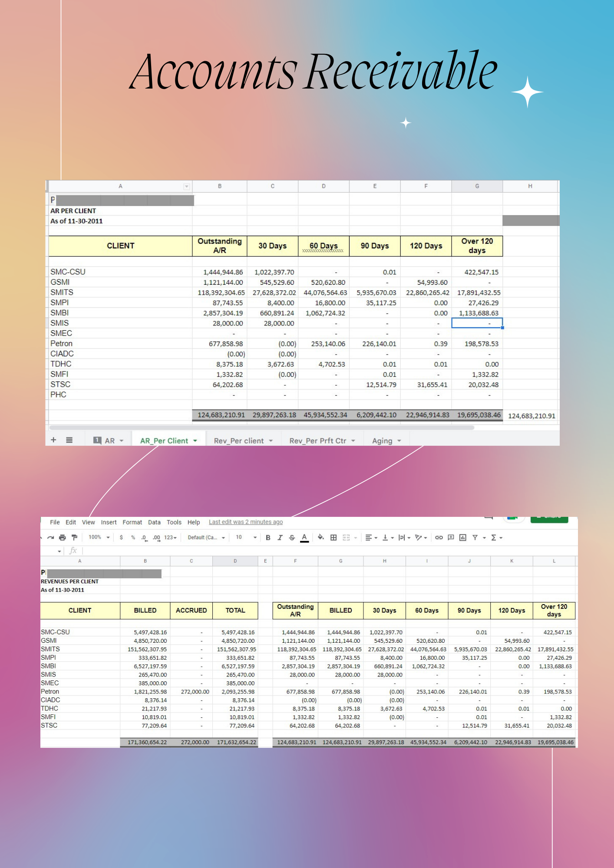
Task: Open the text color picker
Action: coord(304,538)
